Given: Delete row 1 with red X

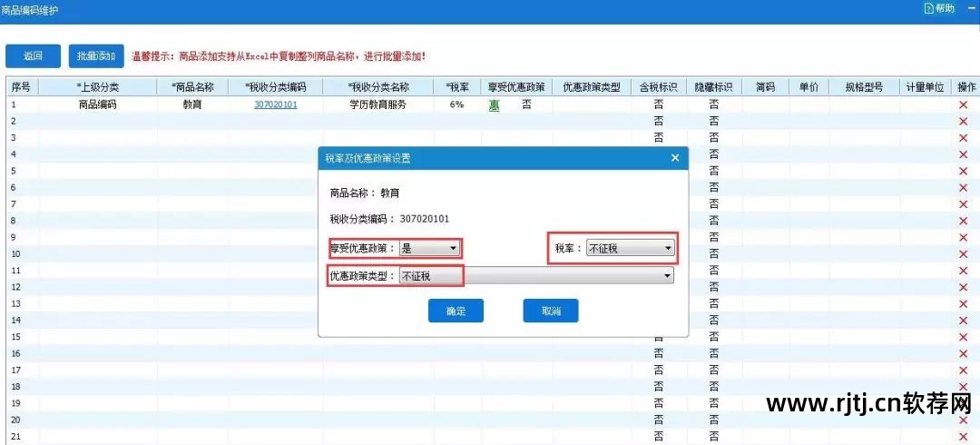Looking at the screenshot, I should point(963,104).
